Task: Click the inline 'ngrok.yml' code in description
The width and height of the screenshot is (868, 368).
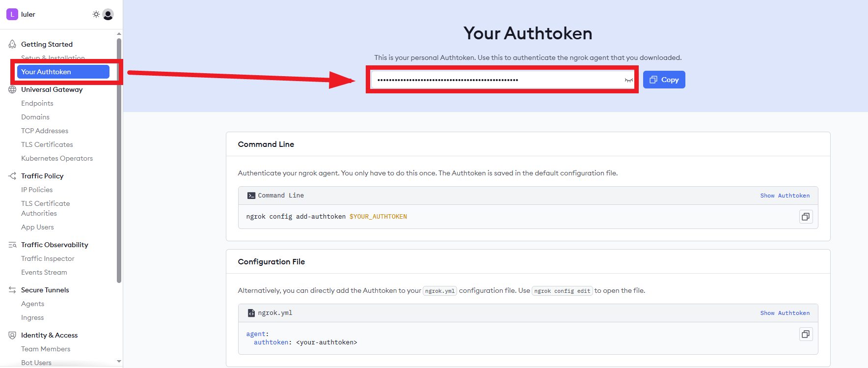Action: (440, 291)
